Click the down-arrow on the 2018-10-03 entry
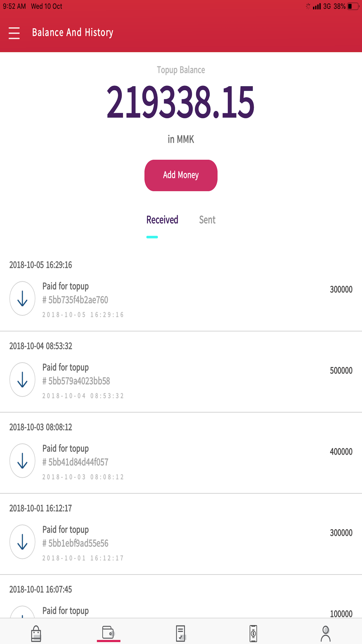 tap(22, 461)
